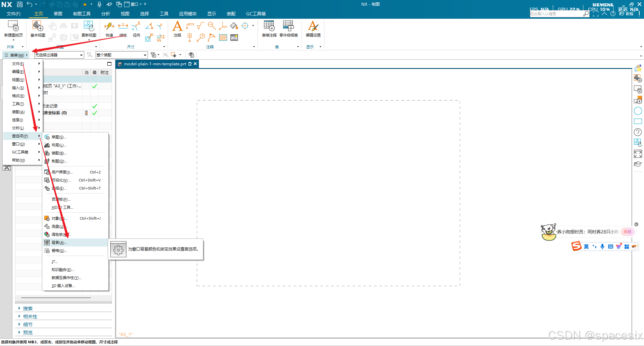Click the 附注 column header
The height and width of the screenshot is (346, 644).
[105, 72]
